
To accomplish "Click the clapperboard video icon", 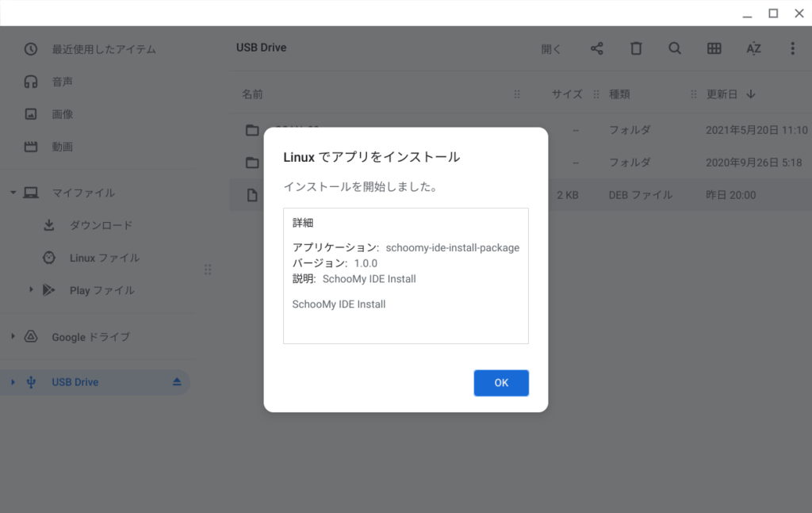I will 31,147.
